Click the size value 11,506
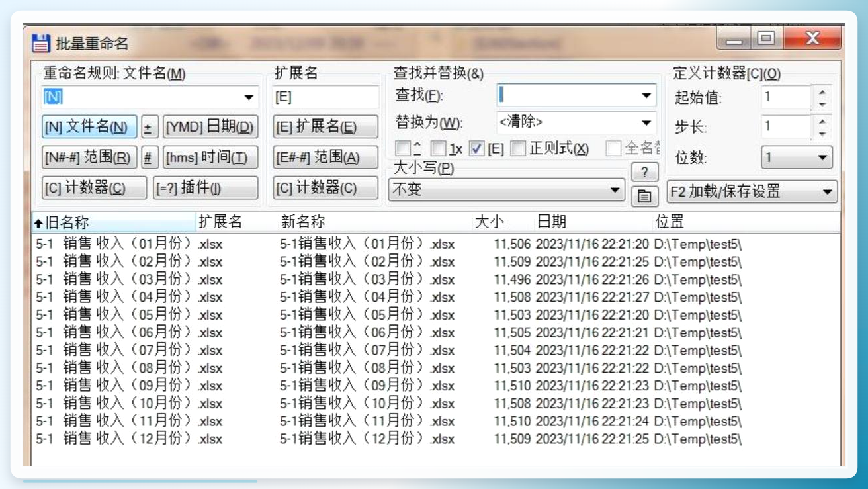The width and height of the screenshot is (868, 489). pyautogui.click(x=512, y=244)
